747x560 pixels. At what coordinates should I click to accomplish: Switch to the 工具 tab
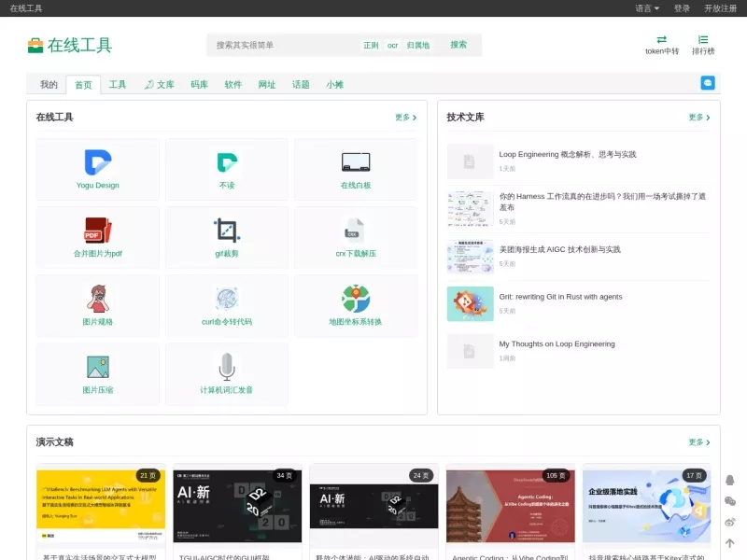click(x=118, y=85)
